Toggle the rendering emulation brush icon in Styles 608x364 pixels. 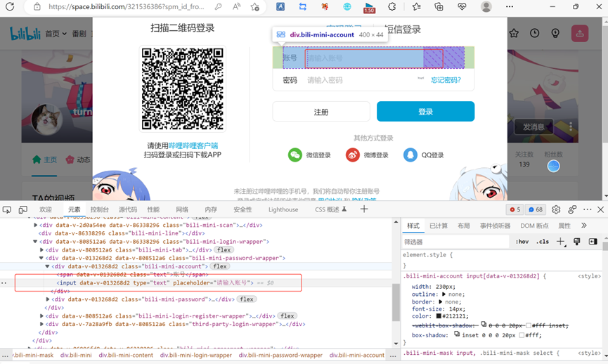pyautogui.click(x=577, y=242)
